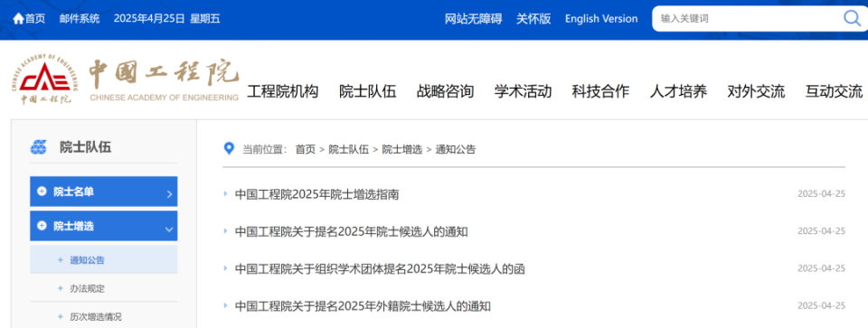The width and height of the screenshot is (868, 328).
Task: Click the date 2025年4月25日 星期五
Action: 167,19
